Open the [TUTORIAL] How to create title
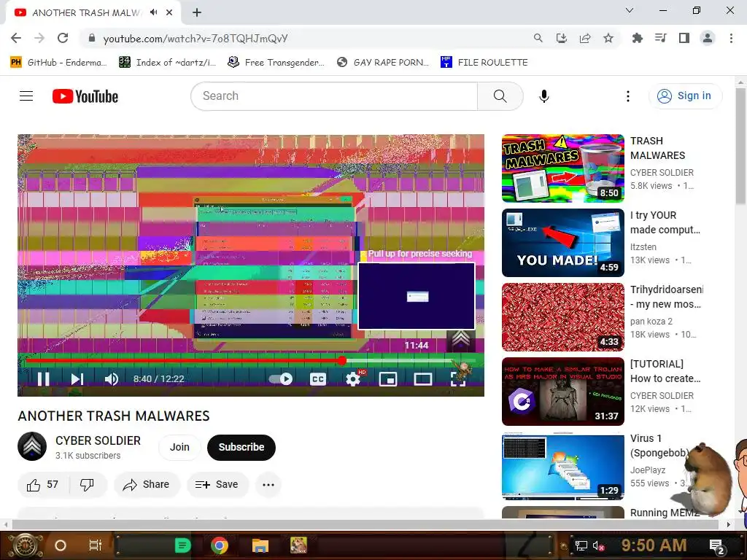747x560 pixels. [x=665, y=371]
